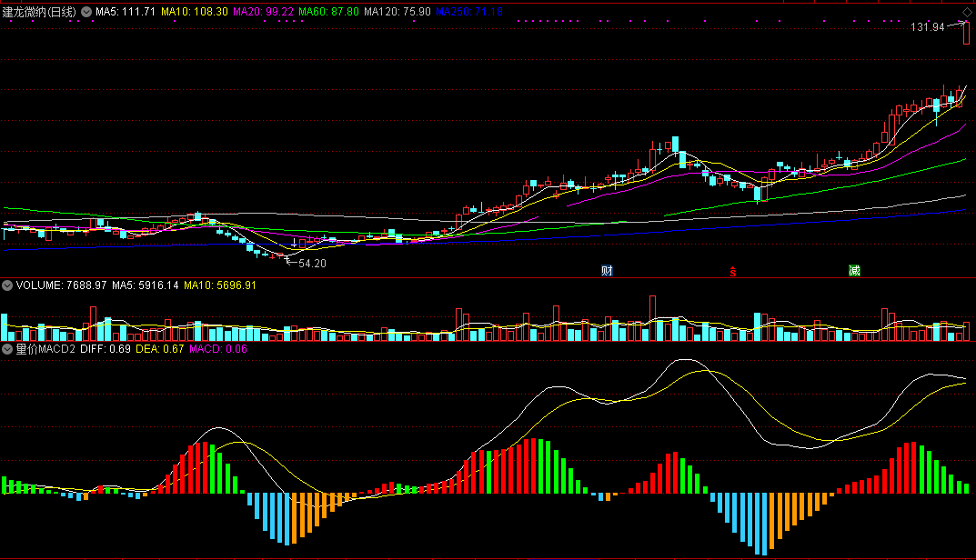The width and height of the screenshot is (976, 560).
Task: Click the 量价MACD2 indicator name
Action: [45, 349]
